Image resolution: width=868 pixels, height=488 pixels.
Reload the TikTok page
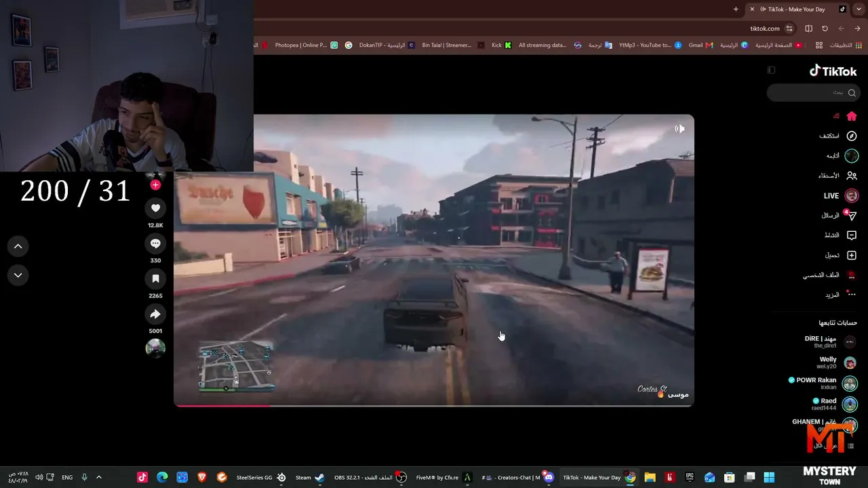pyautogui.click(x=825, y=28)
